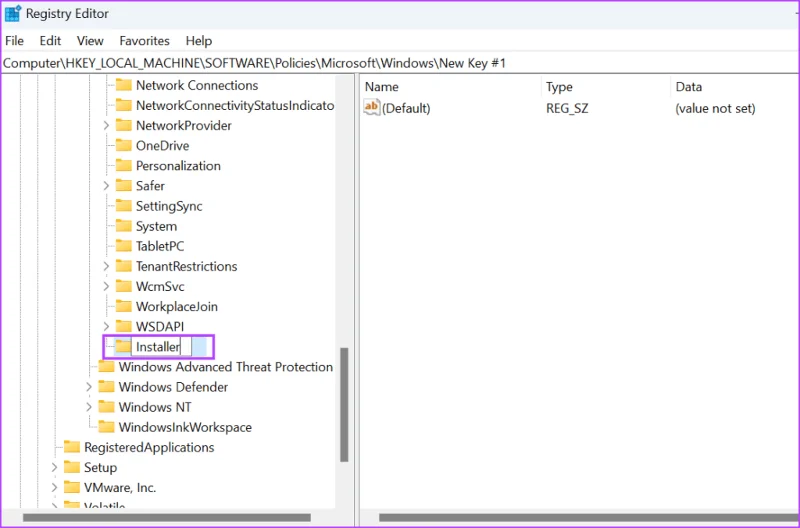Expand the WSDAPI key
Screen dimensions: 800x528
coord(106,326)
